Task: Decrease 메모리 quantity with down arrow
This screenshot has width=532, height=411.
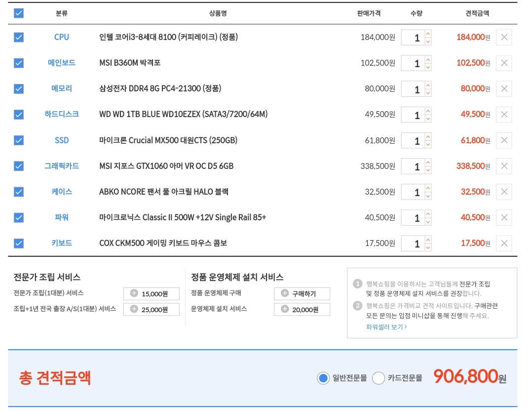Action: pos(428,93)
